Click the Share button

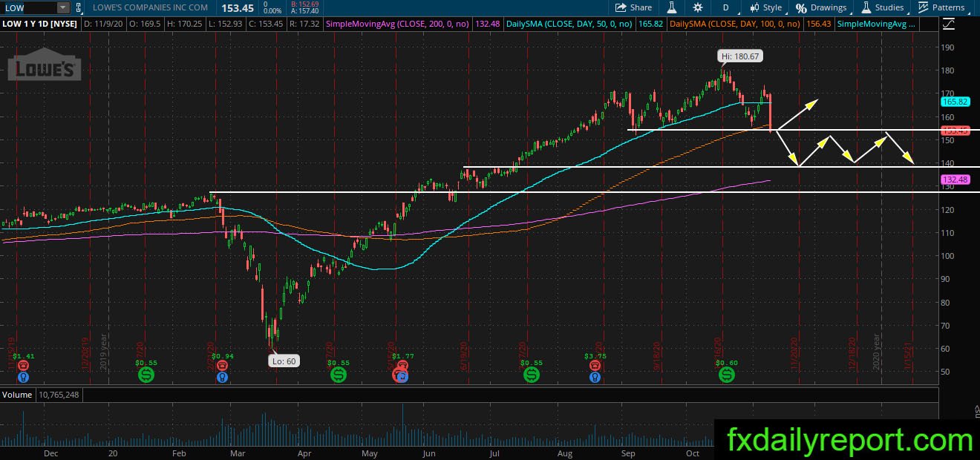(633, 7)
